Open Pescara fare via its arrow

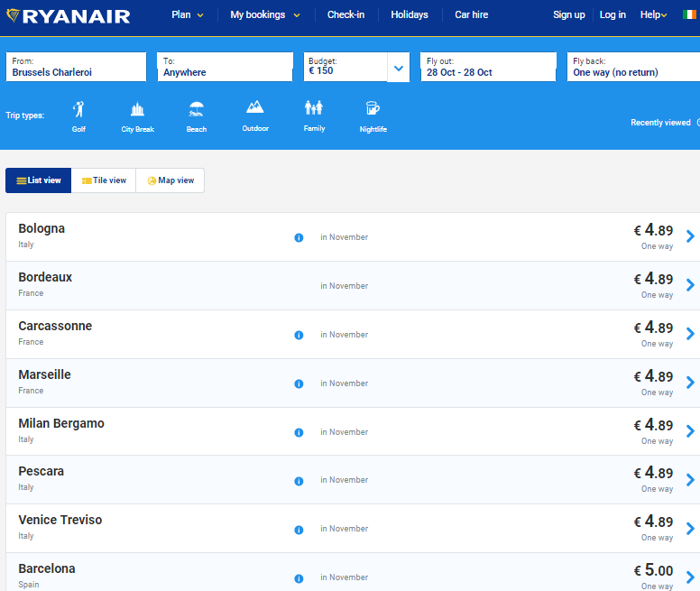691,479
